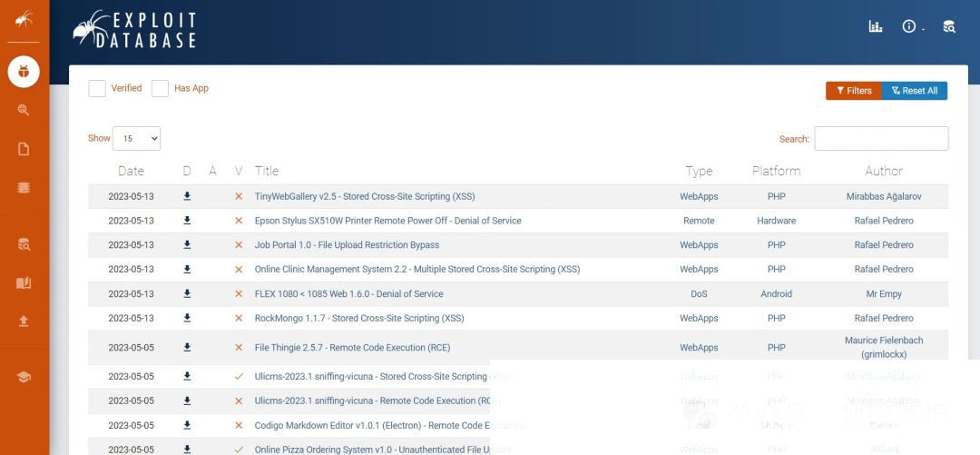
Task: Open RockMongo 1.1.7 Stored XSS link
Action: [359, 319]
